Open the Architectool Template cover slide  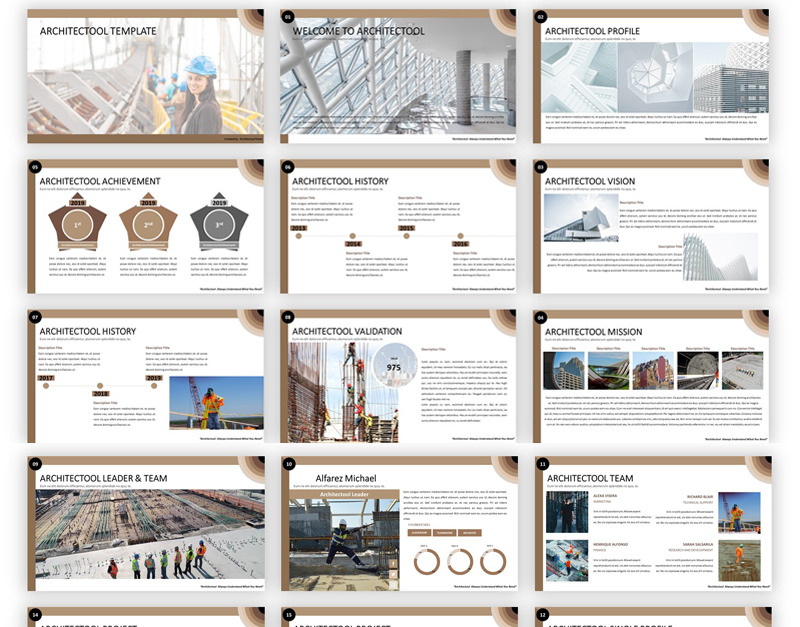(x=145, y=76)
